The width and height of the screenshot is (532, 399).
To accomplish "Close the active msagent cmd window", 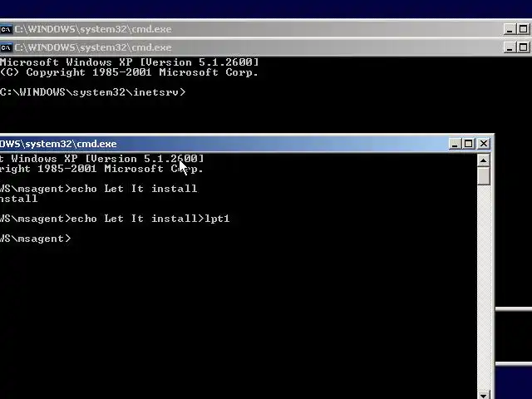I will (484, 144).
